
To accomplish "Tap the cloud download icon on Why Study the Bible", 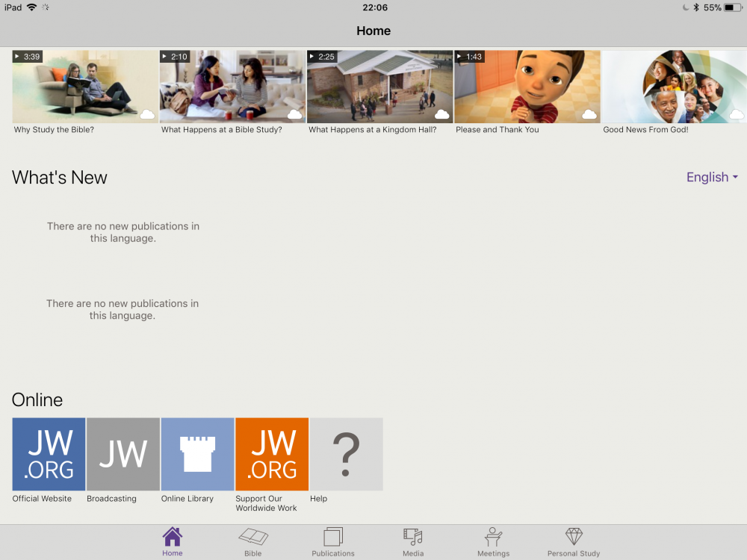I will pyautogui.click(x=147, y=114).
